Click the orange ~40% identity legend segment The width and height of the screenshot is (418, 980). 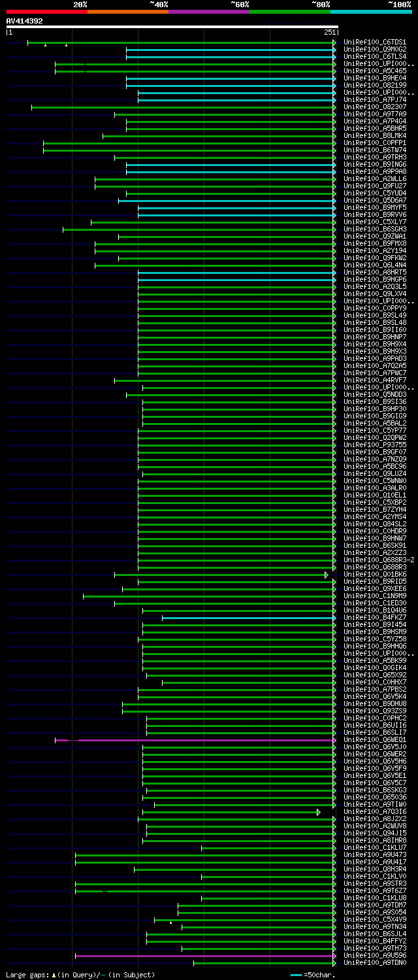point(127,12)
